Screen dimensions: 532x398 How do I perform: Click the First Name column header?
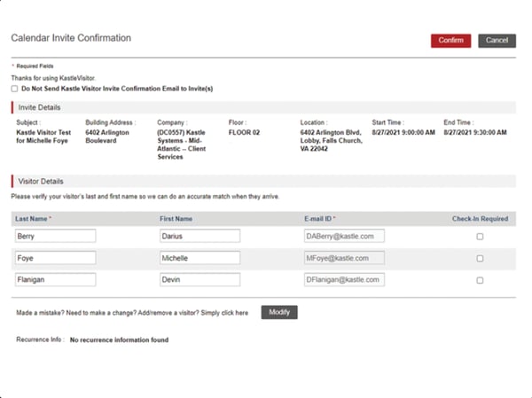click(177, 218)
